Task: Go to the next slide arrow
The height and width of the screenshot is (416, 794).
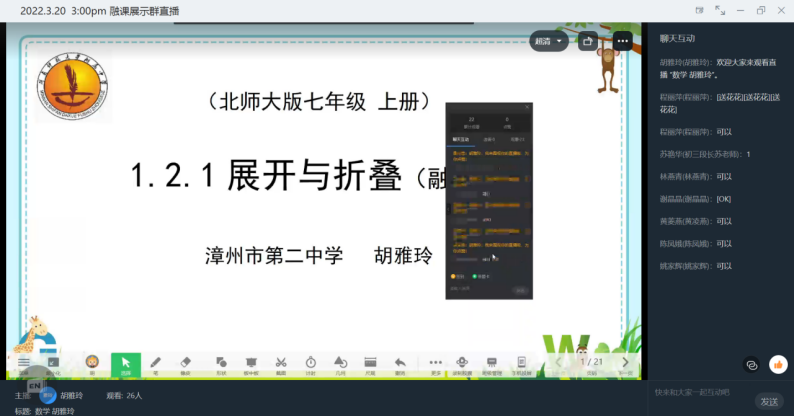Action: point(626,362)
